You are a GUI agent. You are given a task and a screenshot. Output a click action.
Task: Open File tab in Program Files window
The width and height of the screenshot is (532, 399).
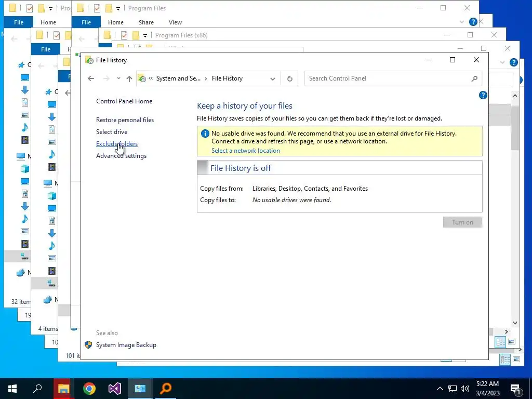click(86, 22)
